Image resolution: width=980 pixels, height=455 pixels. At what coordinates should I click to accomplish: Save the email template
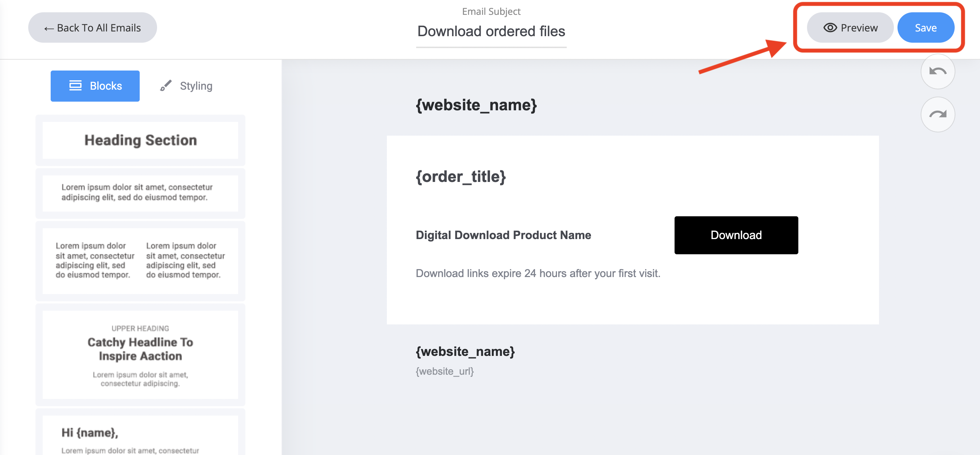pyautogui.click(x=925, y=28)
